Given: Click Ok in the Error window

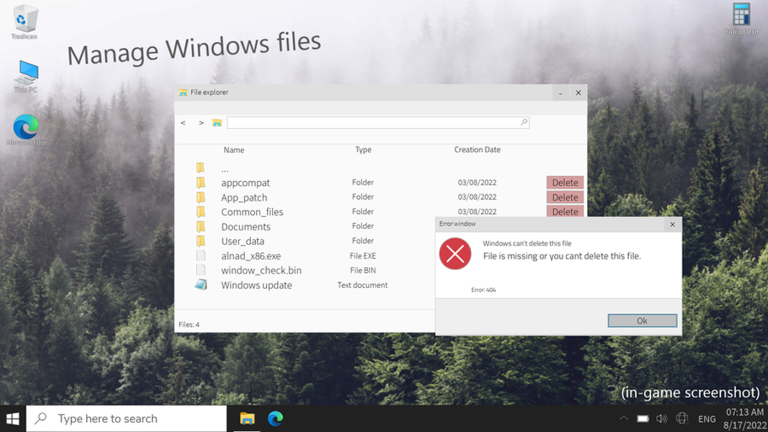Looking at the screenshot, I should 642,321.
